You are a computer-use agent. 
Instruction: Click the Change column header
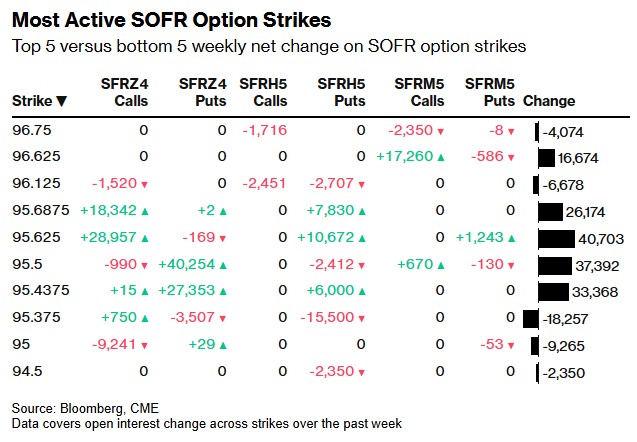pos(549,101)
